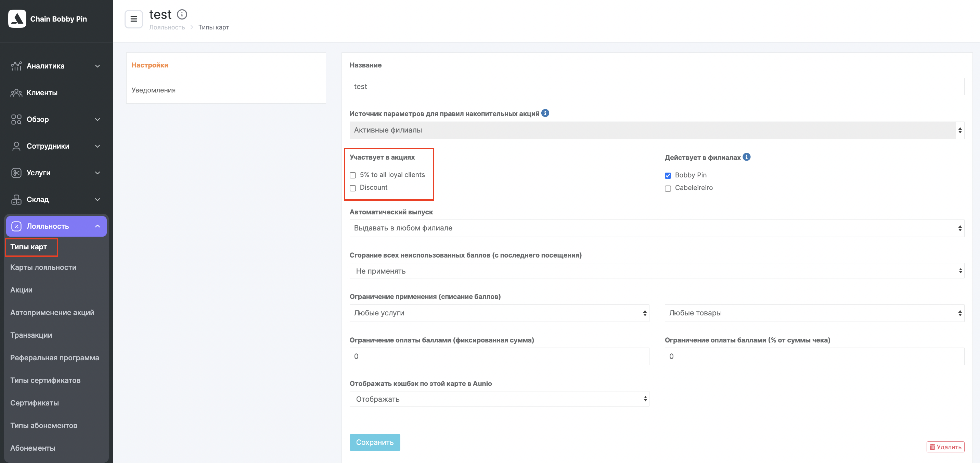Click the Аналитика chart icon

click(16, 66)
